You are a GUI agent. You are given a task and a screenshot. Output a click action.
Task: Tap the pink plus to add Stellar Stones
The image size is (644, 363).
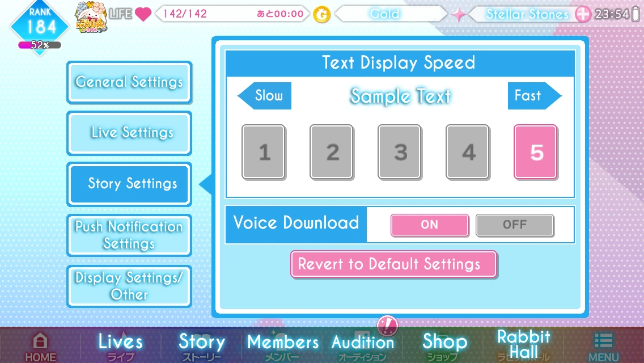pos(582,14)
